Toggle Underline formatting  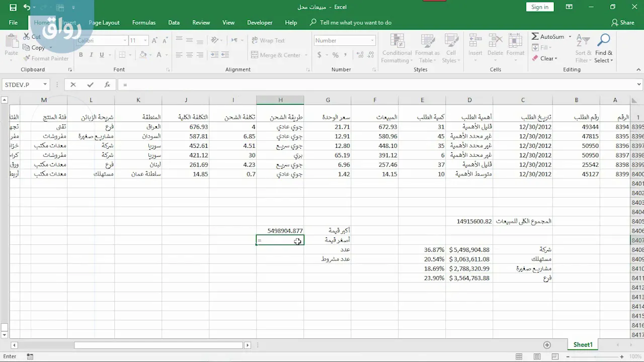point(102,55)
